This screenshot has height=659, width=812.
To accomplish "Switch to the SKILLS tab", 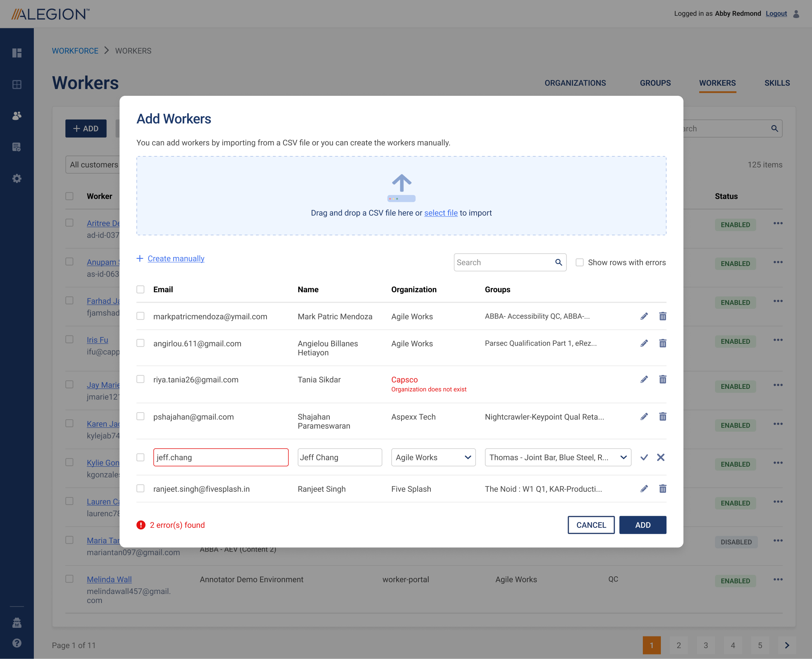I will [777, 83].
